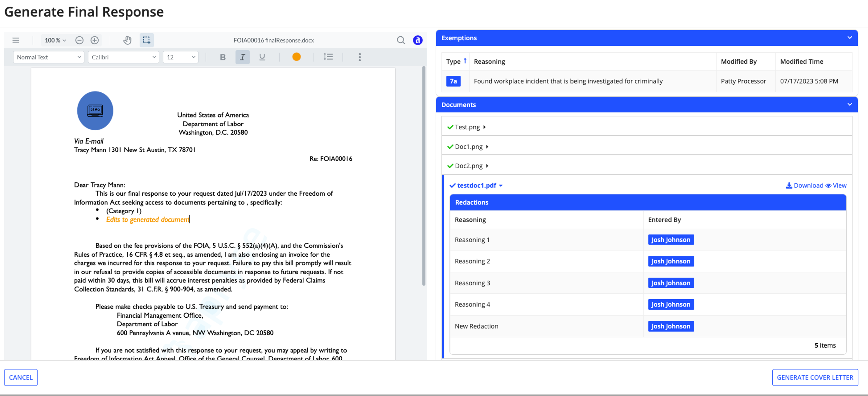868x396 pixels.
Task: Click the blue DEMO logo in the letter
Action: coord(95,111)
